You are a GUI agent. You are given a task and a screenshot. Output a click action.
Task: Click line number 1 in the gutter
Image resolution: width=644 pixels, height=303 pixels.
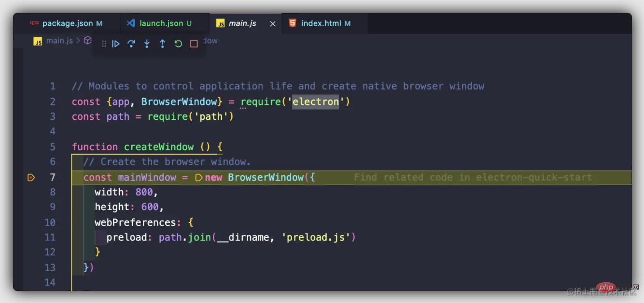click(x=53, y=87)
